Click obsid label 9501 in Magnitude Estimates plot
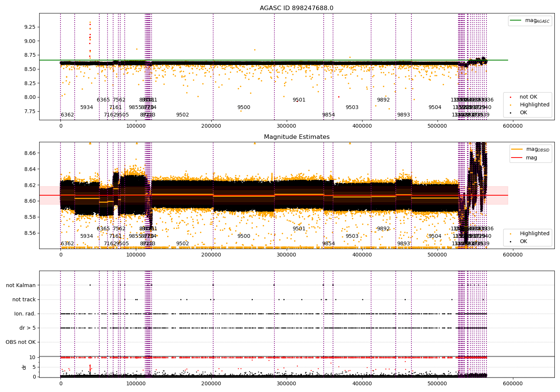 click(299, 229)
